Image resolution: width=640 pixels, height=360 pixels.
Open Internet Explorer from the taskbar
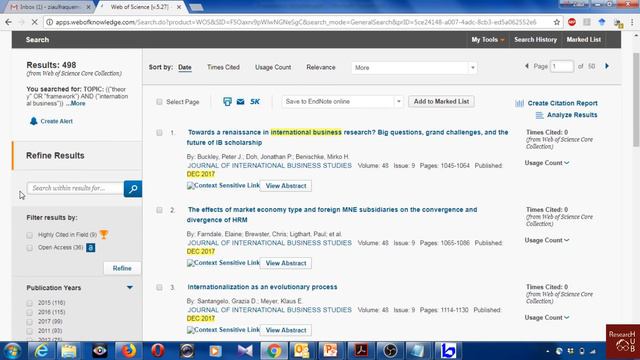tap(41, 351)
